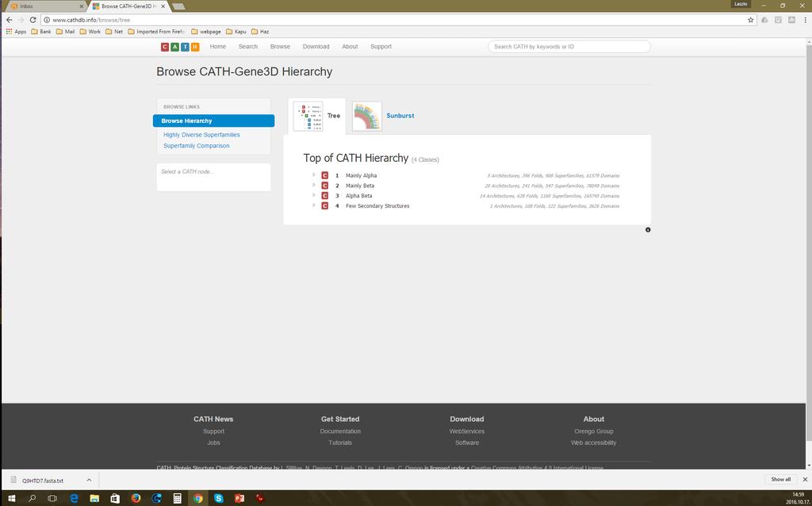812x506 pixels.
Task: Open the Home menu item in navbar
Action: point(218,47)
